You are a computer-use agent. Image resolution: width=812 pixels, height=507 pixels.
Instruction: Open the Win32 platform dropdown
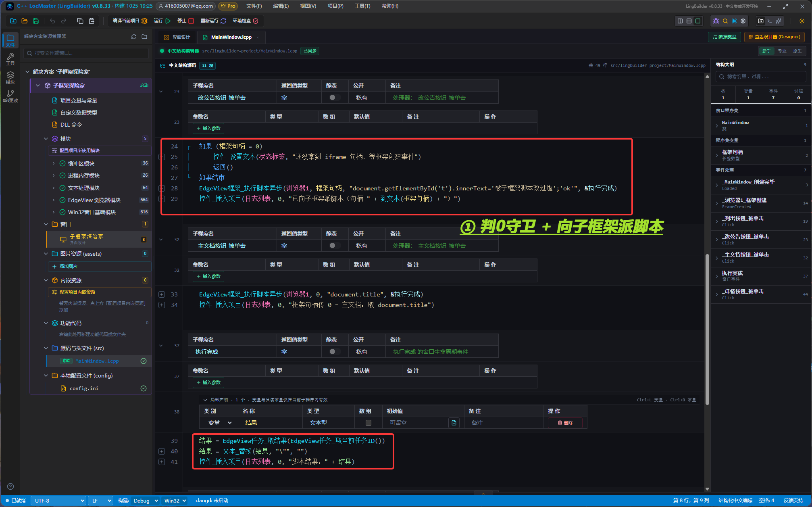click(175, 501)
